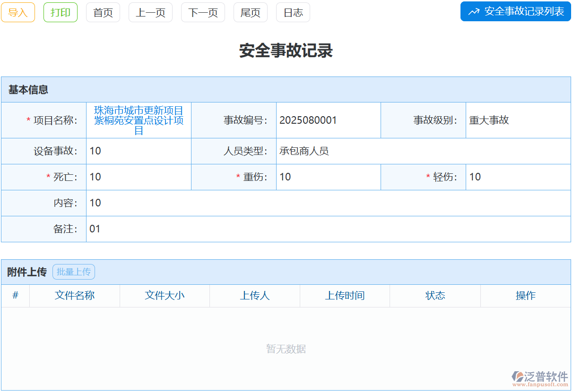
Task: Go to 上一页 previous record
Action: (150, 12)
